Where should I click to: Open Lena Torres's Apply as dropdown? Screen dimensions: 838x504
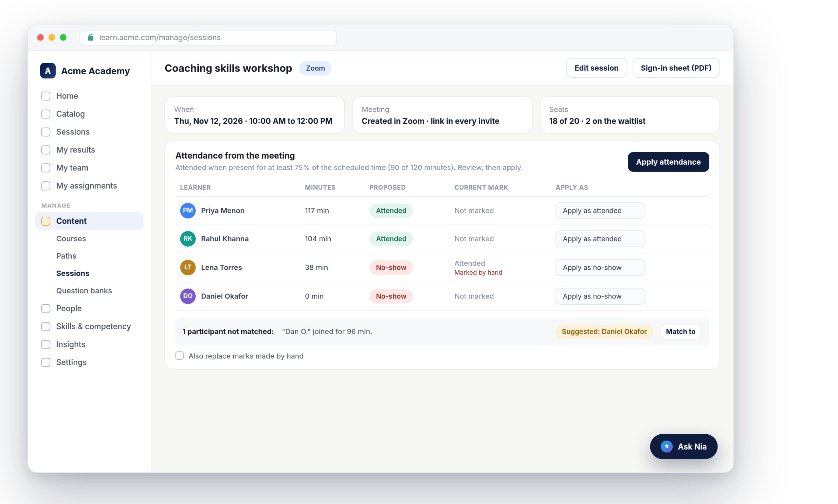pyautogui.click(x=600, y=267)
